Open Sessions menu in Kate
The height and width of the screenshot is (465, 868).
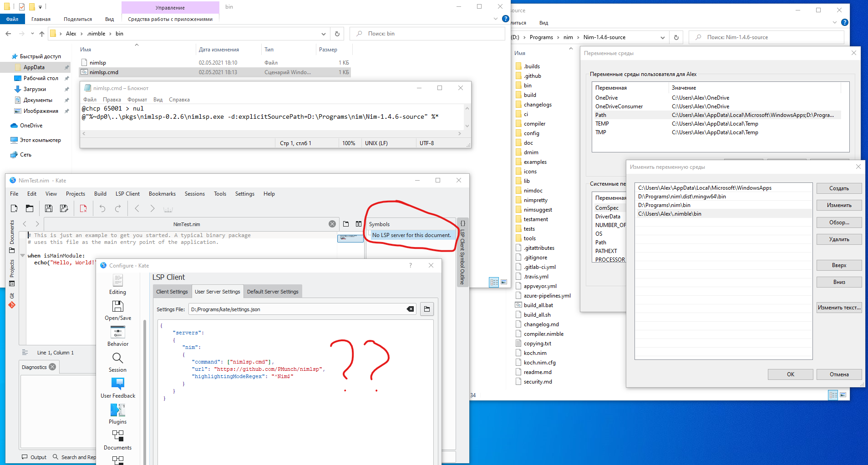click(195, 193)
